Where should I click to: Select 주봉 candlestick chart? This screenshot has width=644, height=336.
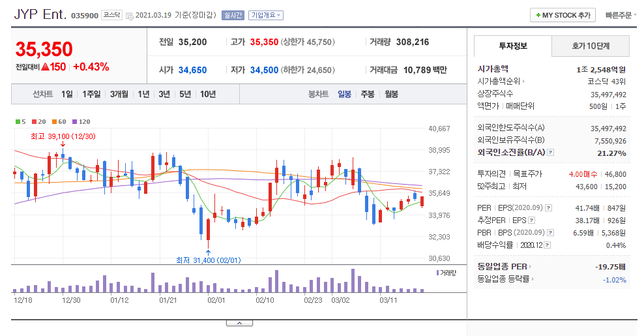coord(368,94)
